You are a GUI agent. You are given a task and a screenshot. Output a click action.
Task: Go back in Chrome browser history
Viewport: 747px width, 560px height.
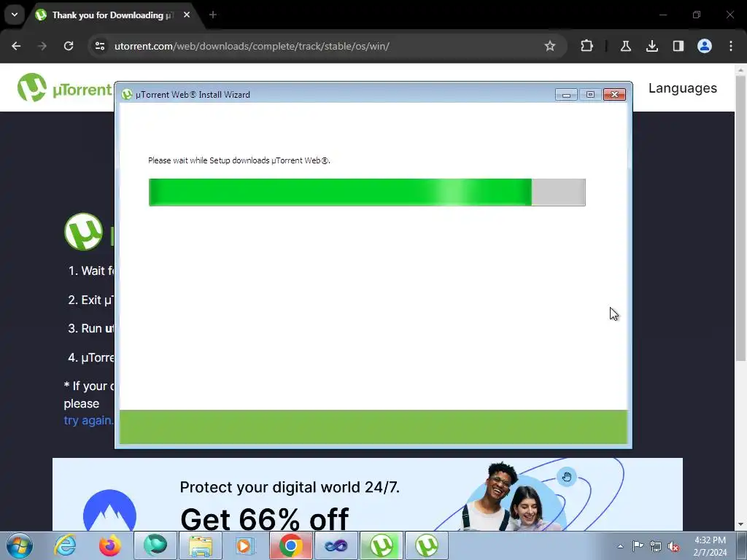pyautogui.click(x=16, y=46)
